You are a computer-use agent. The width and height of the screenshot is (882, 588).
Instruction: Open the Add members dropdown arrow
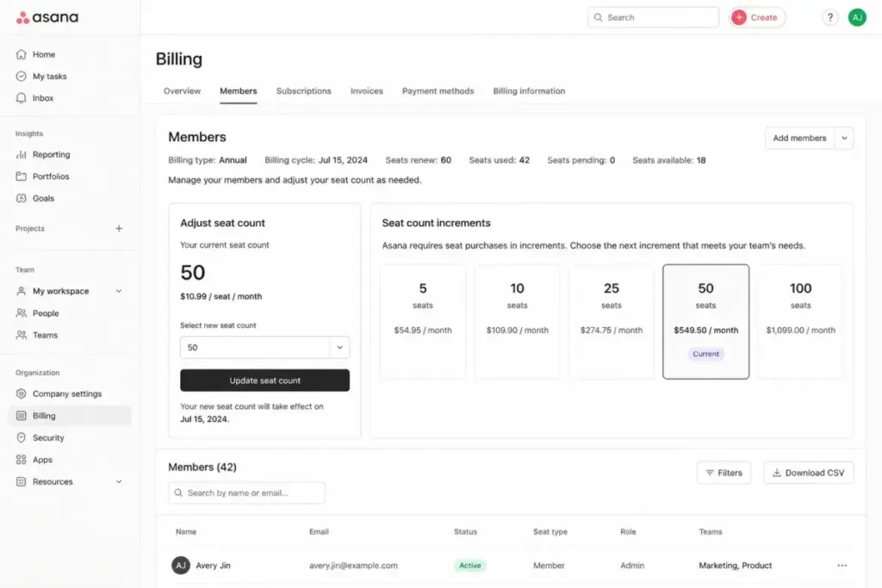pos(844,139)
